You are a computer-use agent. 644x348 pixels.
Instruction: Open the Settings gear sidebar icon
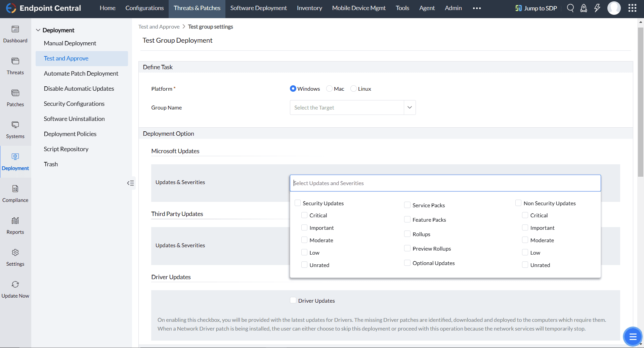pos(15,253)
